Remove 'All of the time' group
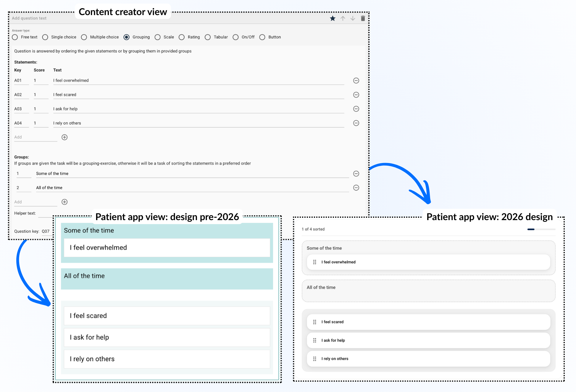This screenshot has height=392, width=576. coord(356,188)
